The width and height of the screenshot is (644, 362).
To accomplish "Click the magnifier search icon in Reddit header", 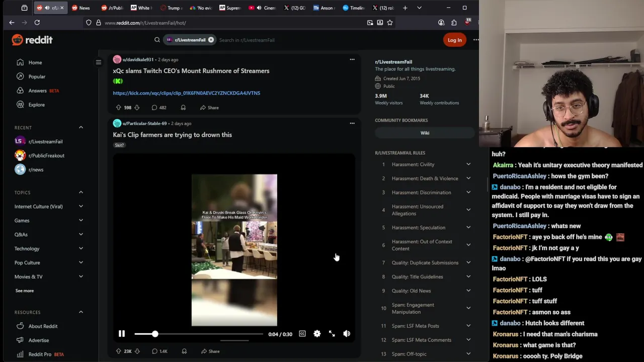I will point(157,40).
